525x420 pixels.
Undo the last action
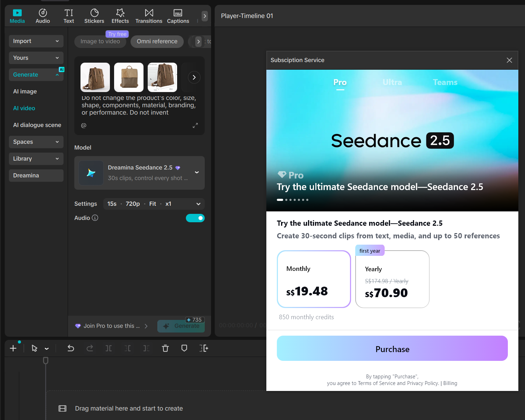coord(71,348)
